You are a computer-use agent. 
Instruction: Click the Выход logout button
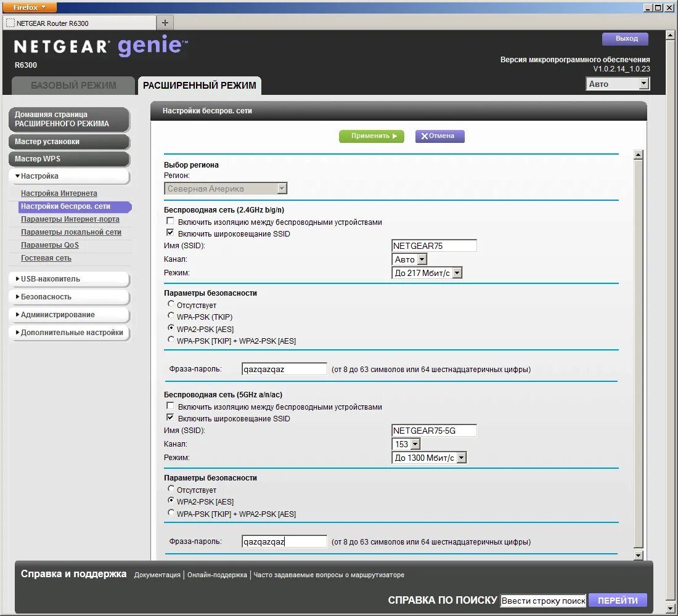pos(626,38)
